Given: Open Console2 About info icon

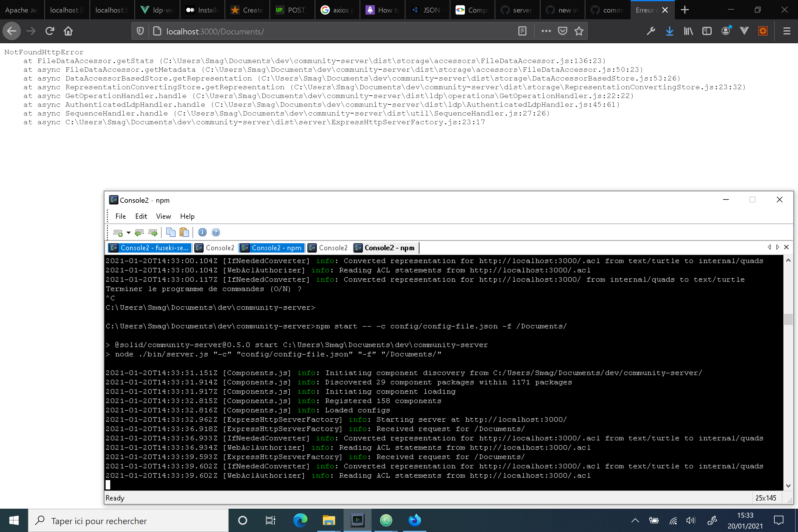Looking at the screenshot, I should 202,232.
